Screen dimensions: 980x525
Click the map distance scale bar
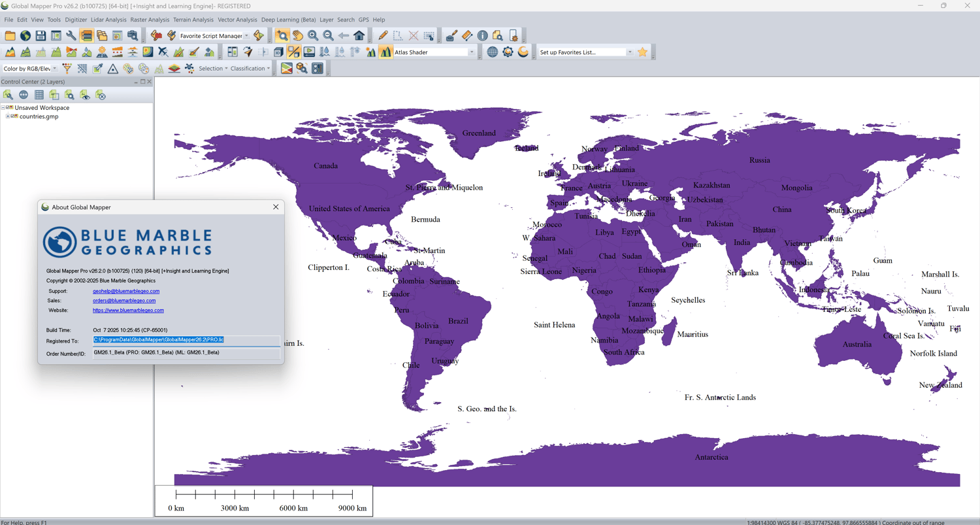tap(264, 501)
